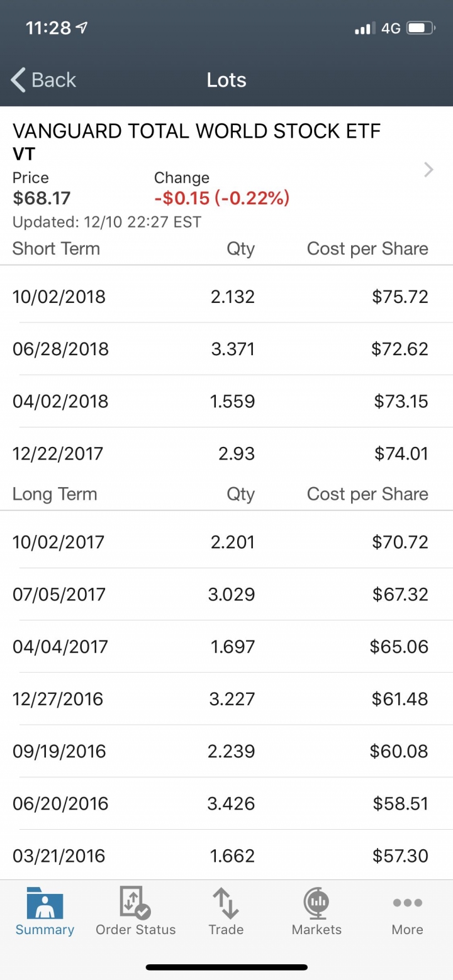Screen dimensions: 453x980
Task: Open VT details via right chevron
Action: point(429,170)
